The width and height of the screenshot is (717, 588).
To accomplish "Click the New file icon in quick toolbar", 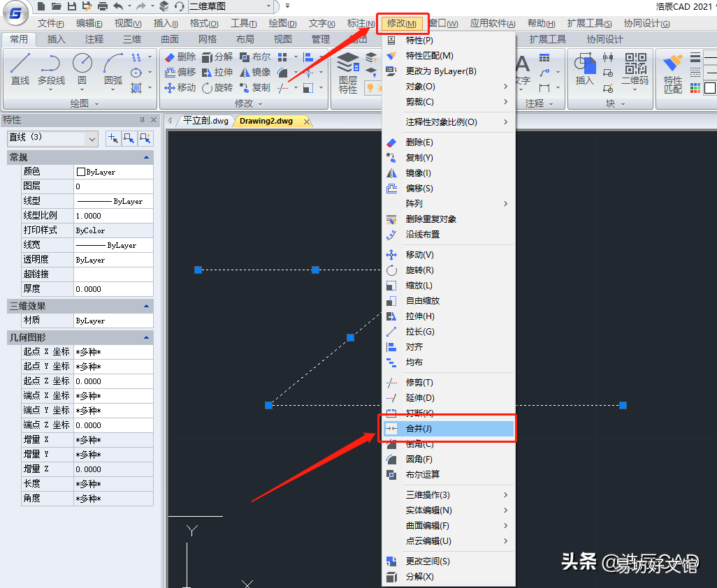I will (x=41, y=6).
